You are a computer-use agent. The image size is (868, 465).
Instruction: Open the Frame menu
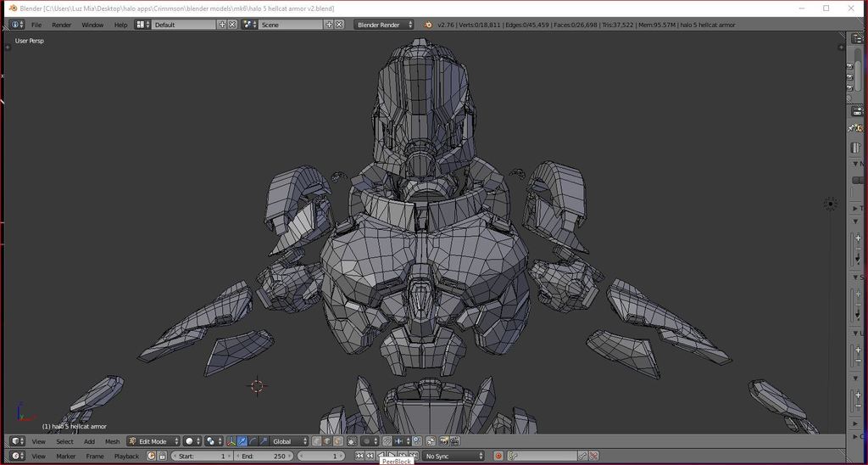pos(95,457)
